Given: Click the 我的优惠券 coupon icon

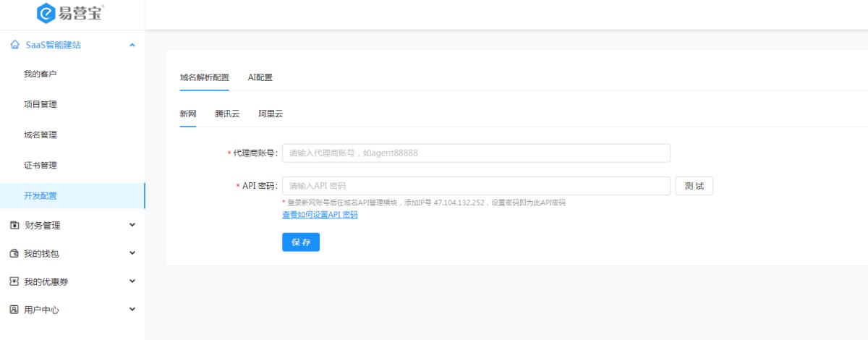Looking at the screenshot, I should coord(14,281).
